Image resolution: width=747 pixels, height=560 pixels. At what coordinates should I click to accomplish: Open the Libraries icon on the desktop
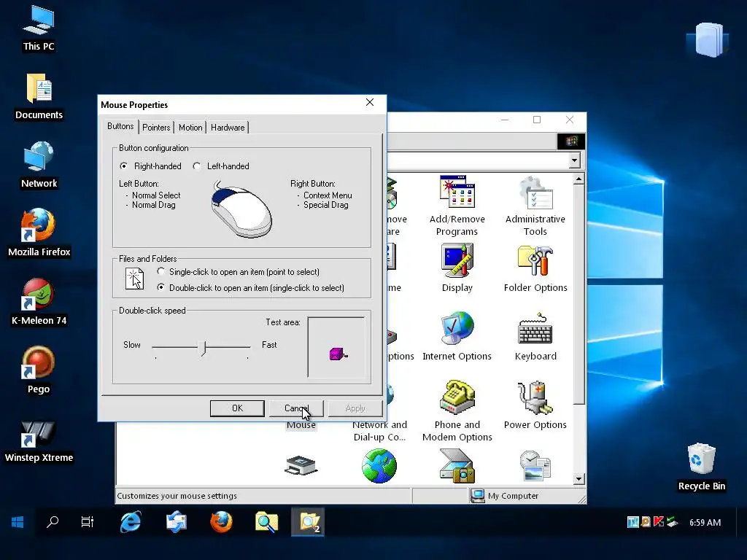(708, 39)
